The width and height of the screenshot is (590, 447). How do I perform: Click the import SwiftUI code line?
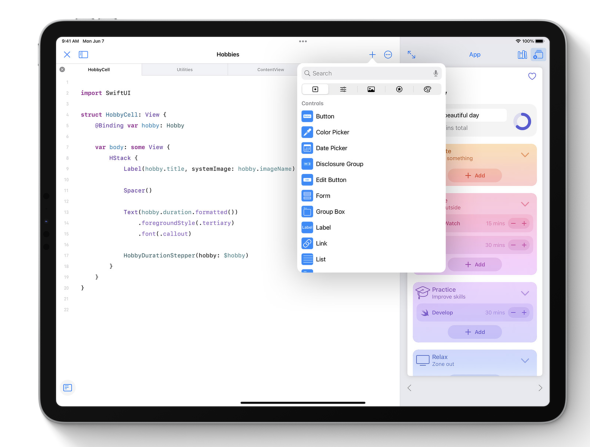(106, 93)
